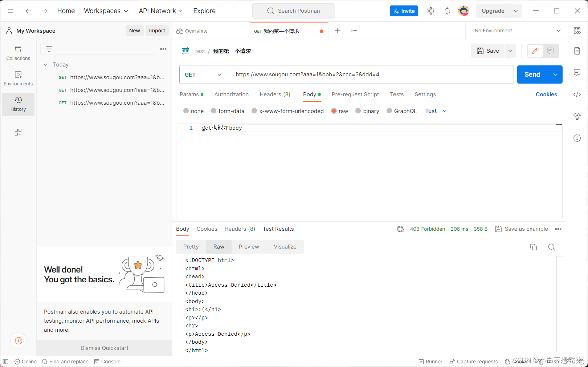Click the history filter icon
588x367 pixels.
point(49,49)
